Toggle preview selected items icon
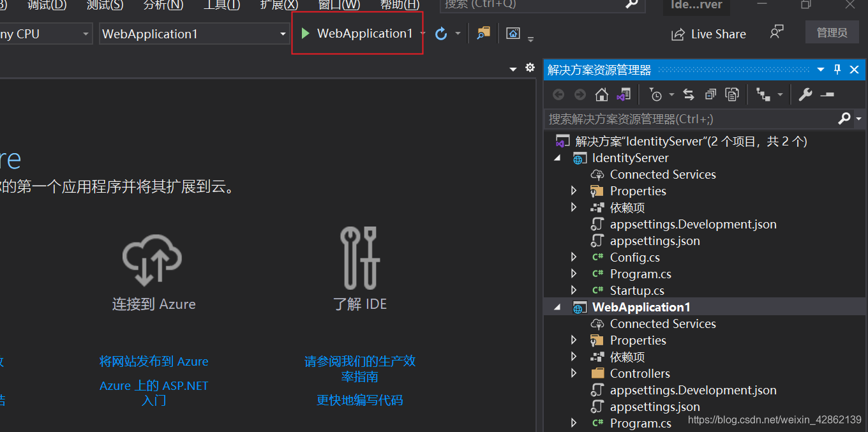This screenshot has width=868, height=432. coord(827,95)
